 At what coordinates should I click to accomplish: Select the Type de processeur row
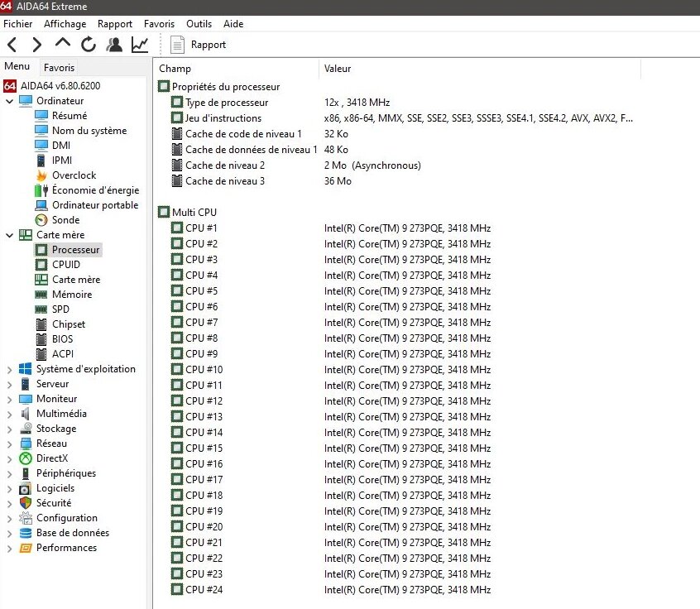click(x=227, y=103)
